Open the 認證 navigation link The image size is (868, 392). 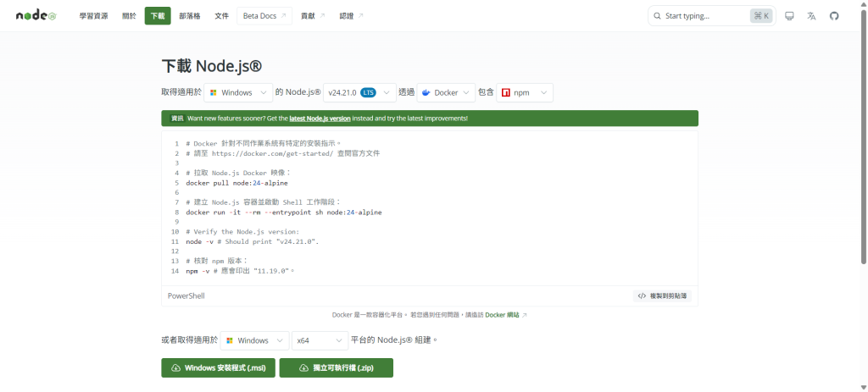[x=352, y=16]
